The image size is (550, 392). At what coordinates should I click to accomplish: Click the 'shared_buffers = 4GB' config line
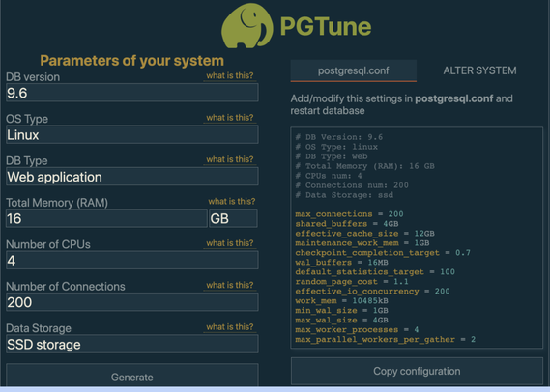[x=347, y=223]
